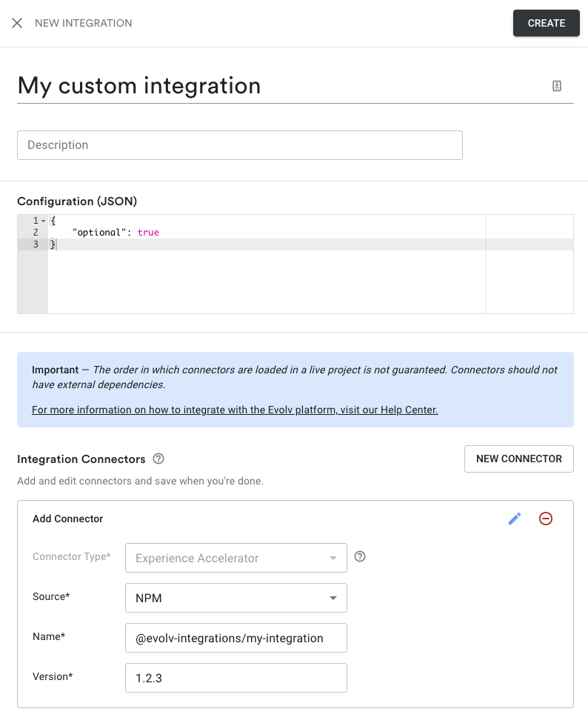Open the Connector Type dropdown

coord(236,558)
